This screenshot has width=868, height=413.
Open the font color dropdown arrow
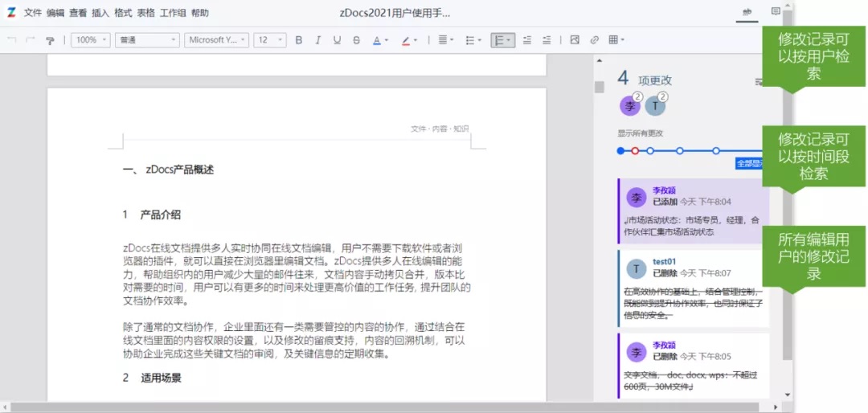[387, 40]
